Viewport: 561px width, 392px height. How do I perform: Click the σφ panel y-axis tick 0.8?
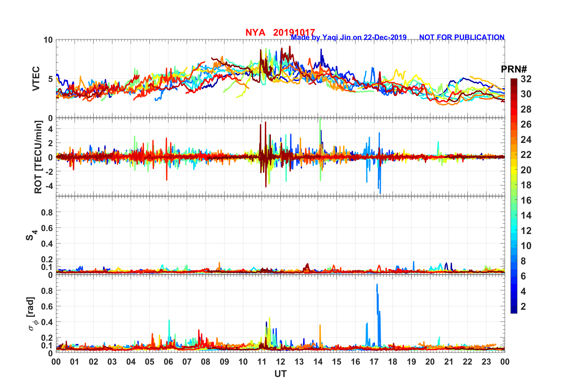coord(47,291)
